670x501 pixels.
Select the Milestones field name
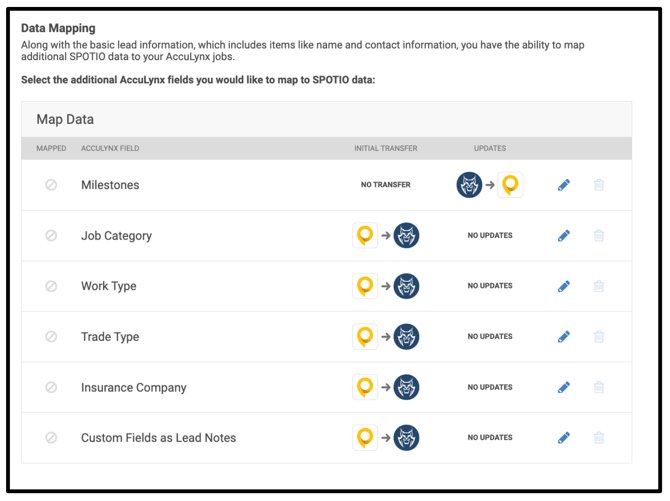point(110,185)
